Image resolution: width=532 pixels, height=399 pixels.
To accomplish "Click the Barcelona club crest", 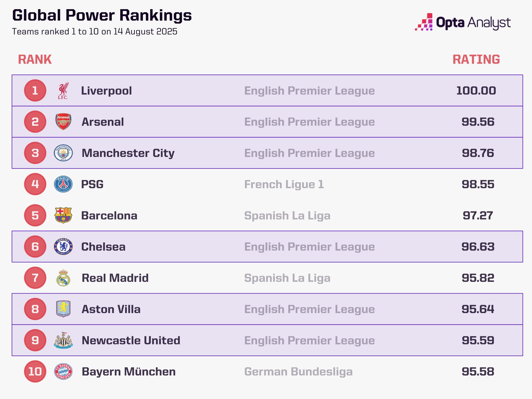I will (63, 215).
